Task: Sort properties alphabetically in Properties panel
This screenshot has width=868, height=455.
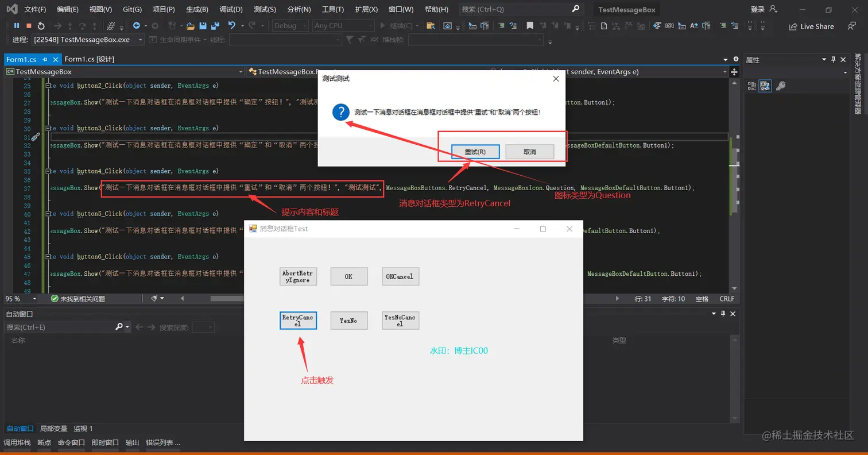Action: [x=765, y=86]
